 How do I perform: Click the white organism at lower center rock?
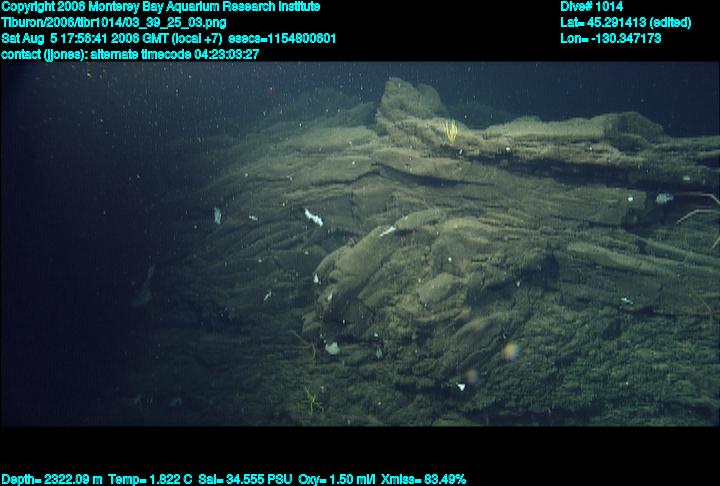[331, 347]
